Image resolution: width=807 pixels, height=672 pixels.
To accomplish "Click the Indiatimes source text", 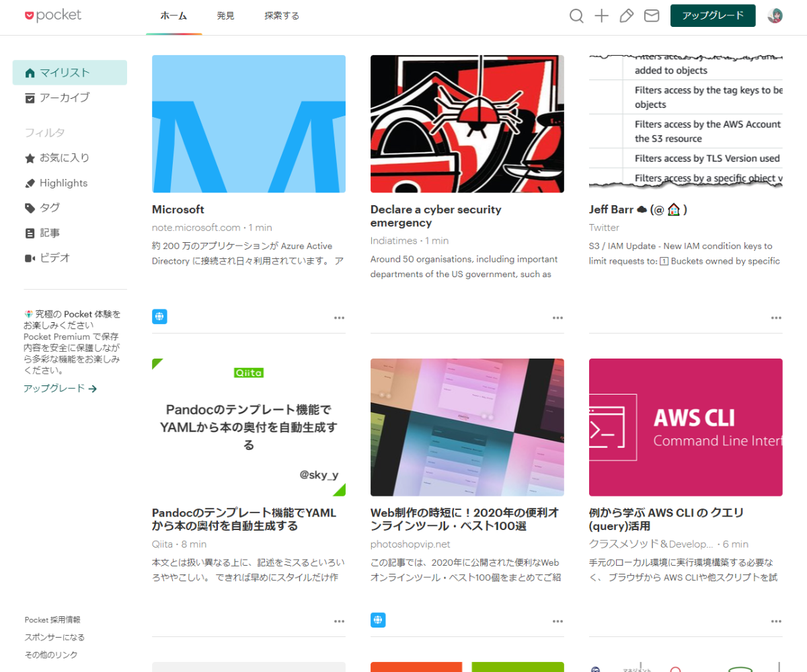I will pos(393,241).
